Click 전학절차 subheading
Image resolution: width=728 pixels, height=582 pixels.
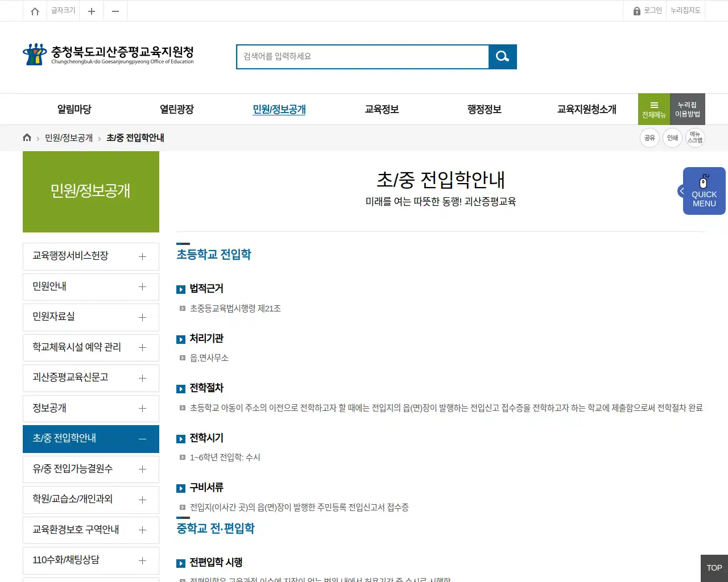pos(206,388)
